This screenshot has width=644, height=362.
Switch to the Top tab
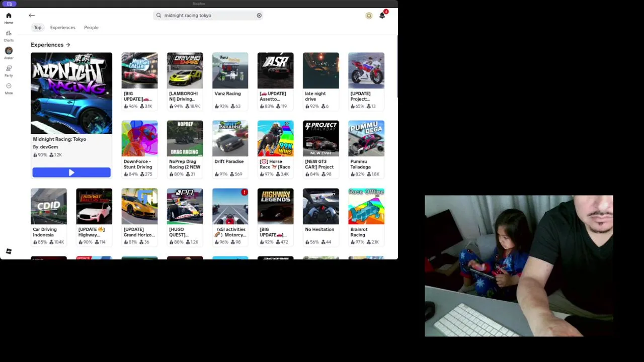coord(38,28)
